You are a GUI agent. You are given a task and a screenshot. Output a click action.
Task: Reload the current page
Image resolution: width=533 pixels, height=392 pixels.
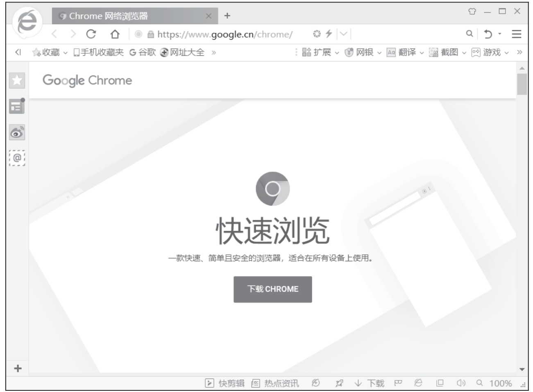(91, 34)
